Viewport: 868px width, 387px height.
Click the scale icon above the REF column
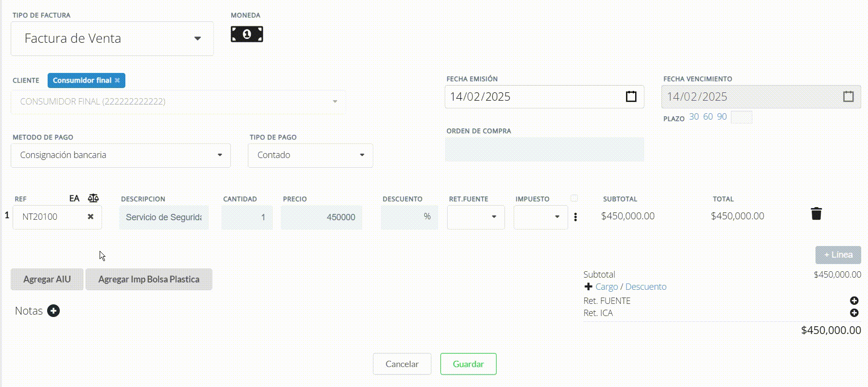coord(93,198)
